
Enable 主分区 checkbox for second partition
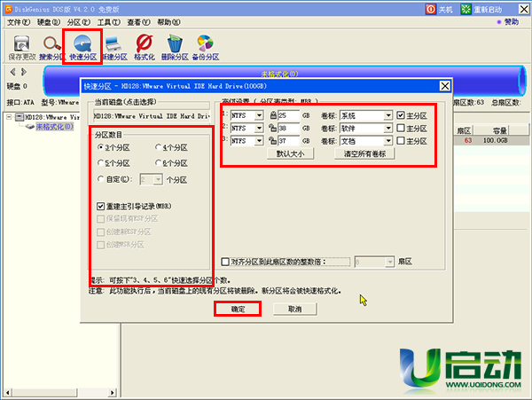click(x=401, y=128)
